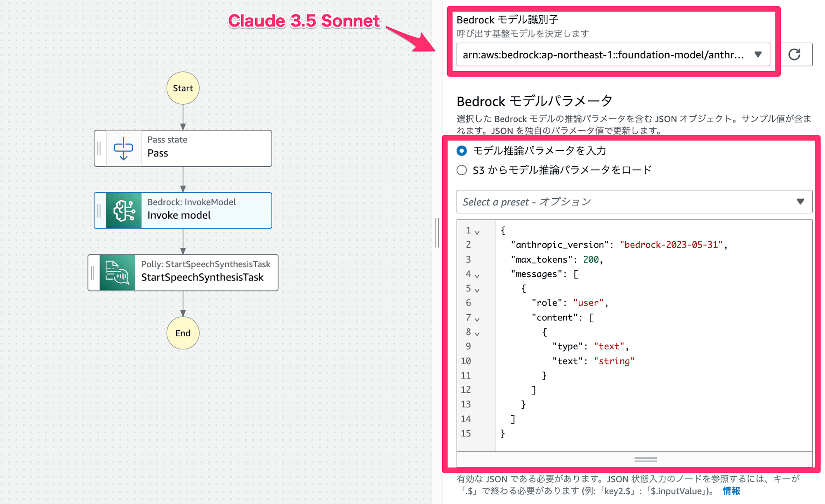
Task: Collapse the messages array fold at line 4
Action: pyautogui.click(x=477, y=276)
